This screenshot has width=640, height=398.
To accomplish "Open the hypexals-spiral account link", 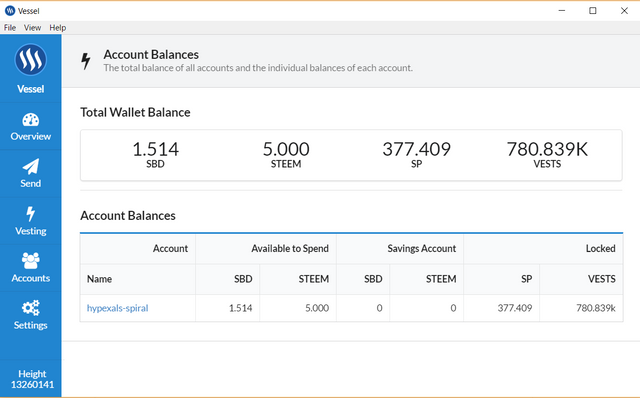I will pyautogui.click(x=117, y=308).
